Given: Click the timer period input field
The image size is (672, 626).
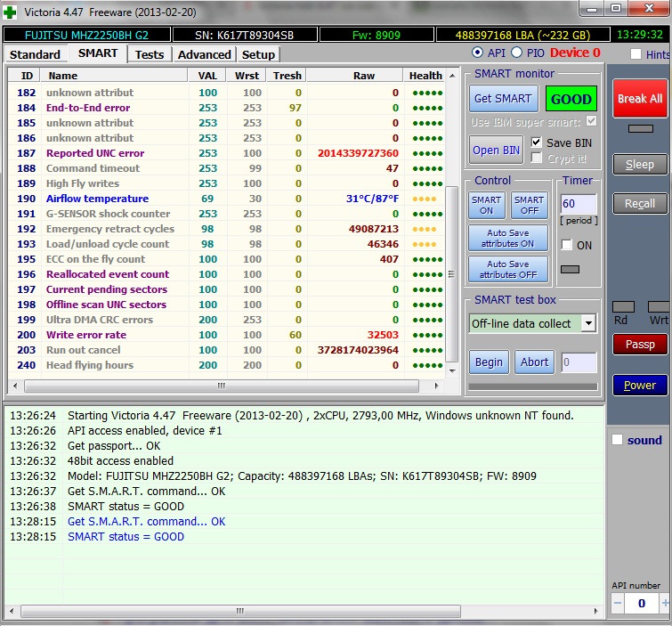Looking at the screenshot, I should click(x=578, y=204).
